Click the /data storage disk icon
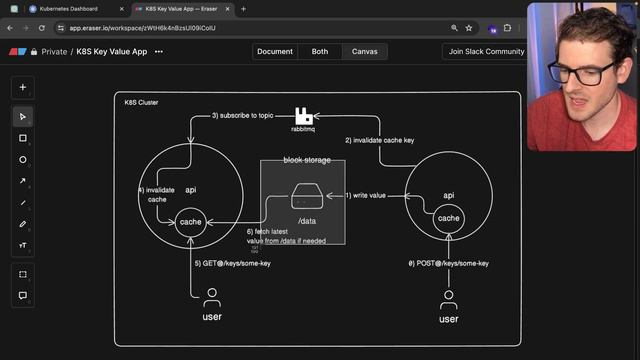The height and width of the screenshot is (360, 640). tap(307, 196)
